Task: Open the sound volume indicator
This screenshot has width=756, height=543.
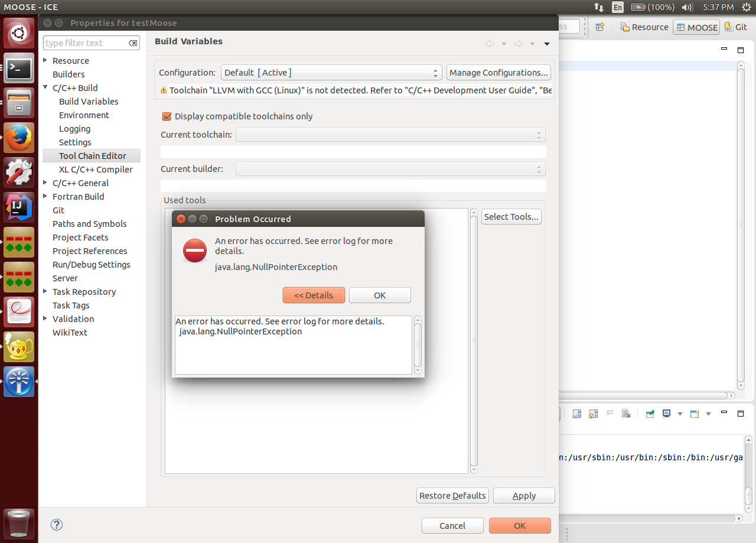Action: (687, 7)
